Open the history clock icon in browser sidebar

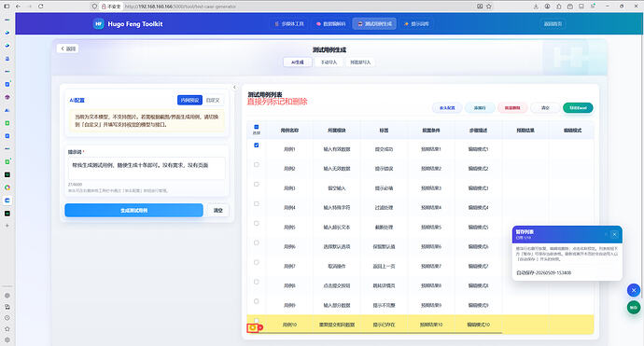[7, 318]
